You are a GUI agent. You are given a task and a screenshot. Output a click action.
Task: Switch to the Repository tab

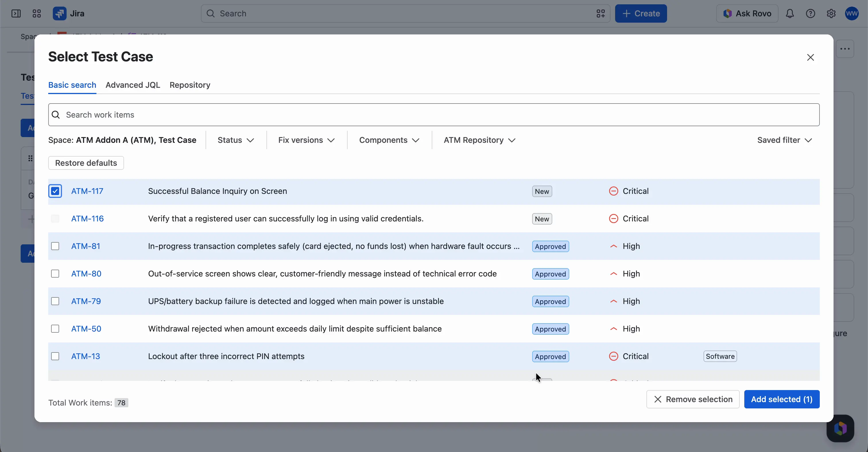click(x=190, y=85)
